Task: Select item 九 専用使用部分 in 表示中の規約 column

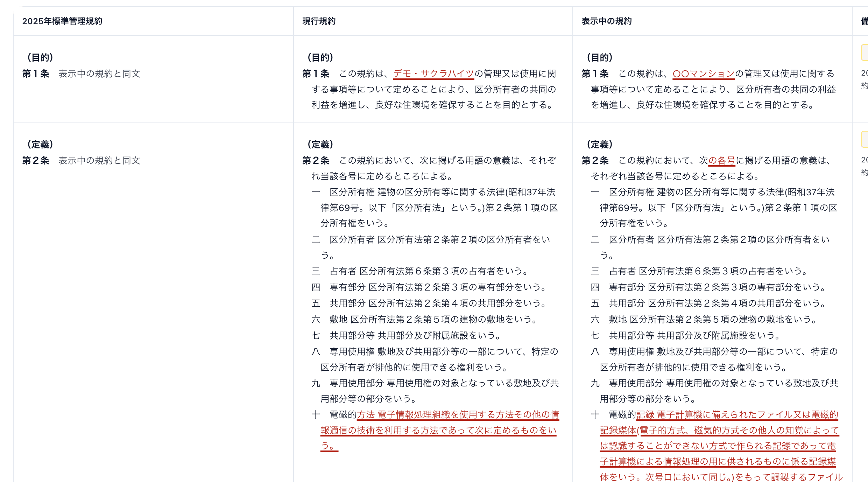Action: pyautogui.click(x=715, y=391)
